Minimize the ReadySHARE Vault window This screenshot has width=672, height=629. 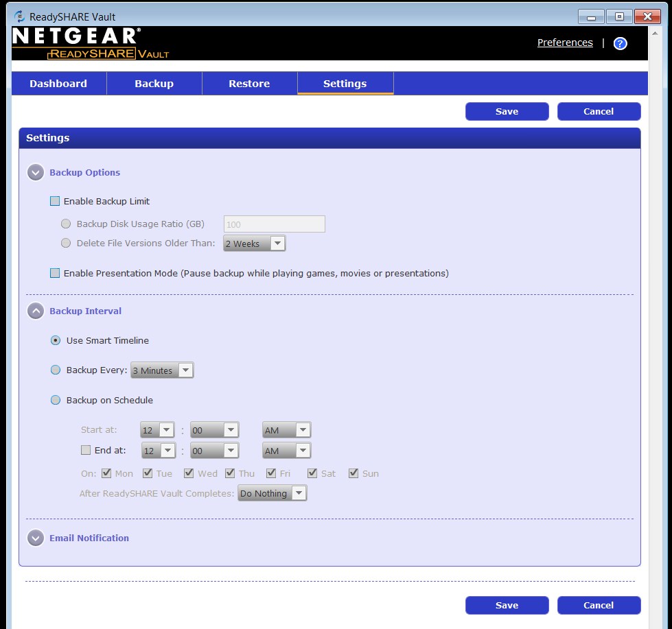click(x=591, y=16)
